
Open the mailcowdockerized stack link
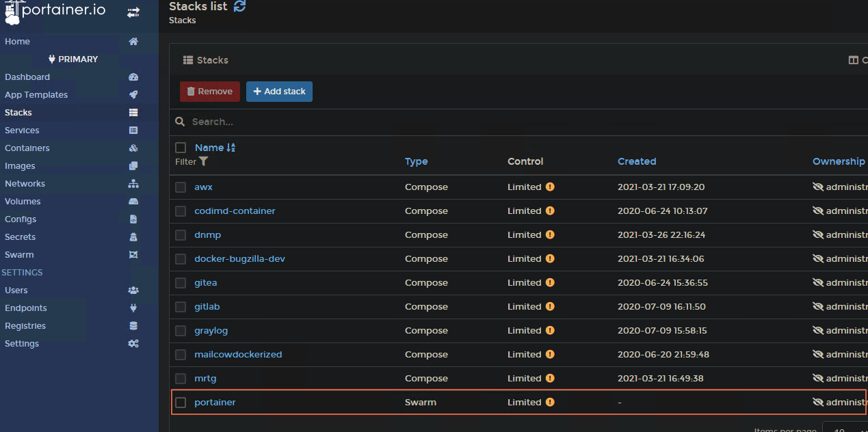[x=238, y=355]
